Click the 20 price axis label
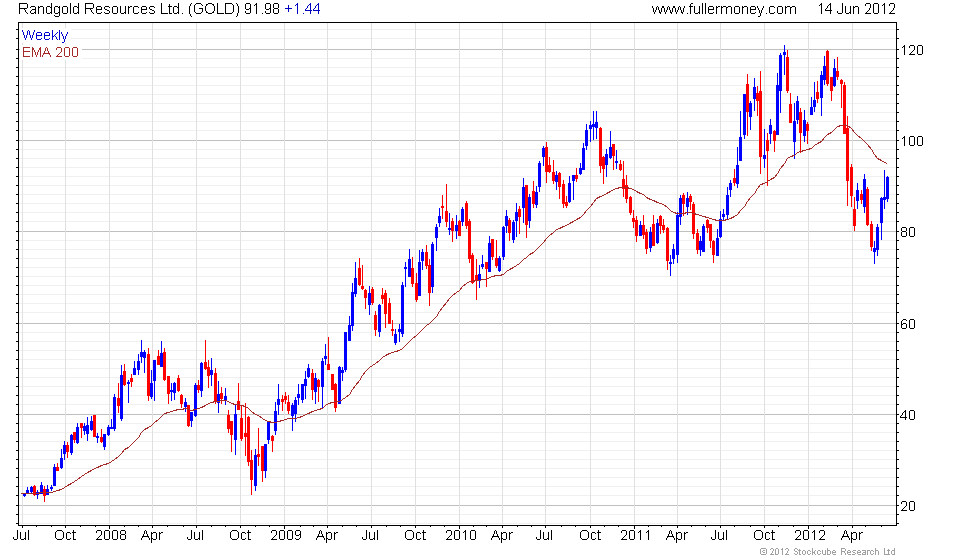The width and height of the screenshot is (980, 560). tap(908, 506)
